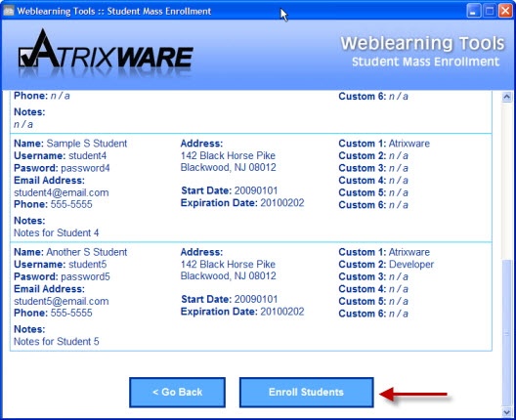Click student4's Custom 1 value 'Atrixware'
516x420 pixels.
coord(409,144)
